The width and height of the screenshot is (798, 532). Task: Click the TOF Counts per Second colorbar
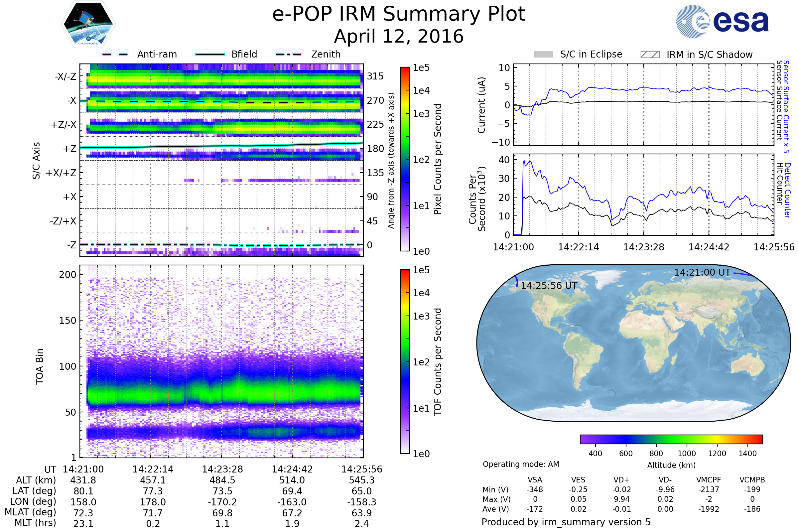coord(405,362)
